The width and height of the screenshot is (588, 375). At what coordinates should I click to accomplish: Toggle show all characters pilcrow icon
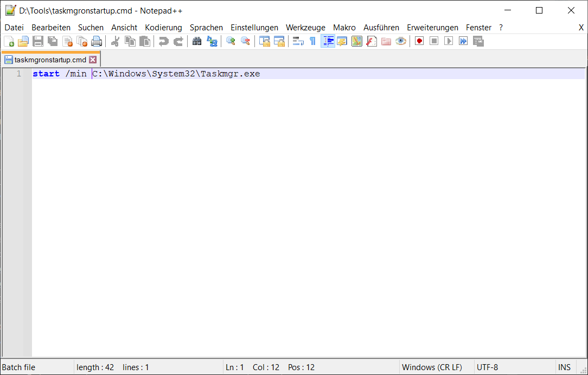click(x=312, y=41)
